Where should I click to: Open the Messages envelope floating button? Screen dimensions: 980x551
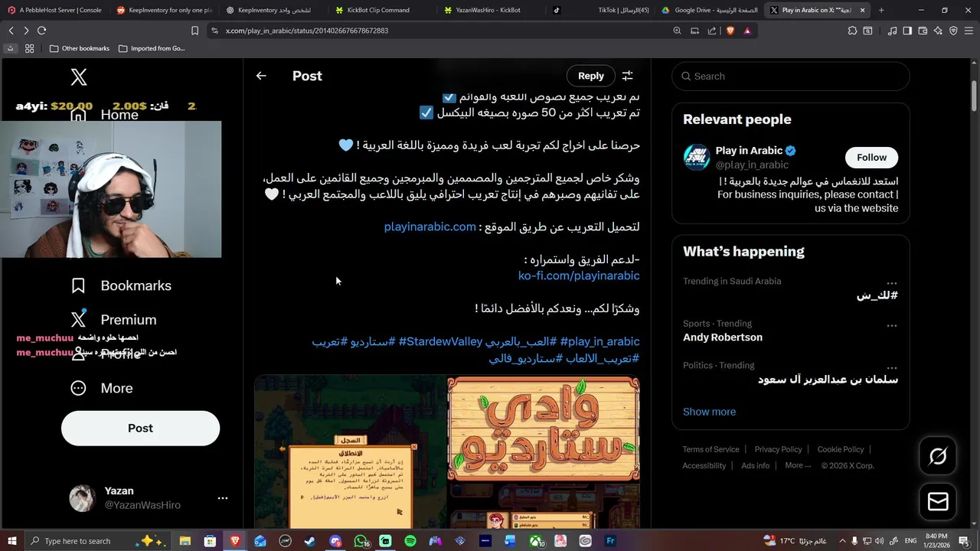click(937, 502)
